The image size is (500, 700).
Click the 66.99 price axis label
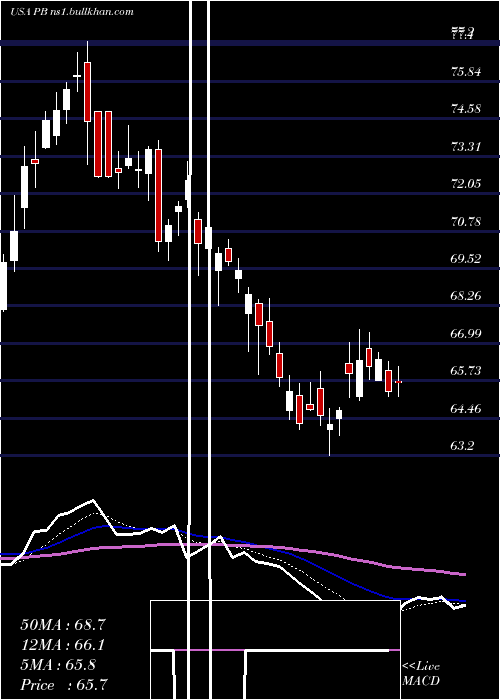[x=466, y=333]
